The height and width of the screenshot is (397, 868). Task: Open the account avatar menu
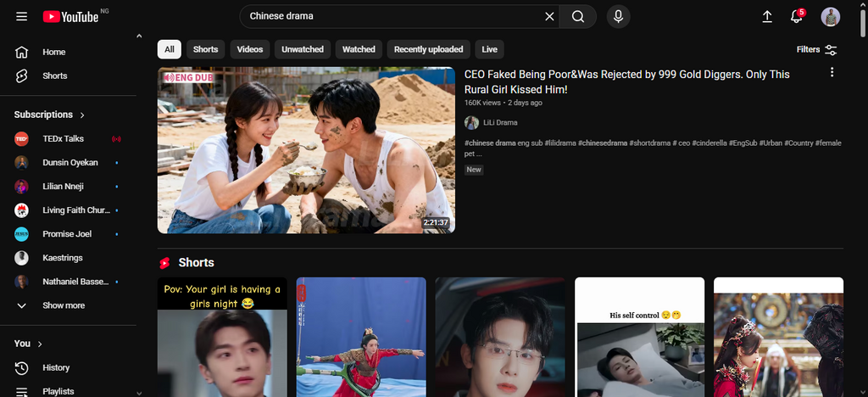pos(830,17)
